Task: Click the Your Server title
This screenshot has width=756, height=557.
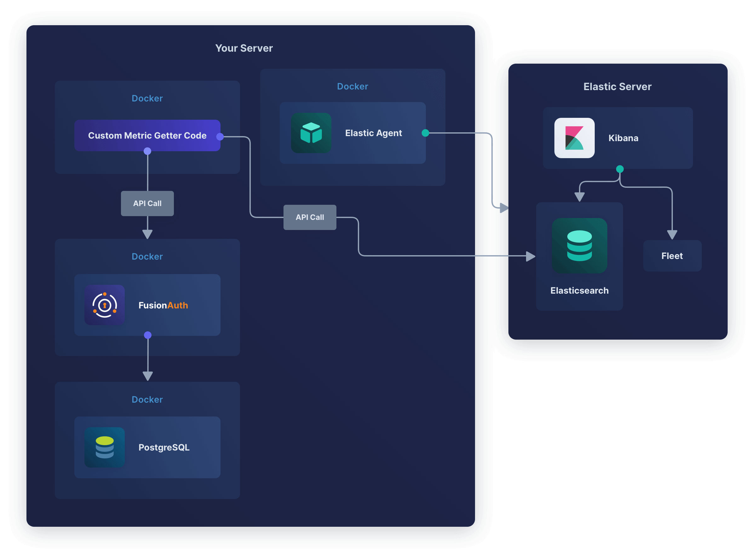Action: [x=244, y=48]
